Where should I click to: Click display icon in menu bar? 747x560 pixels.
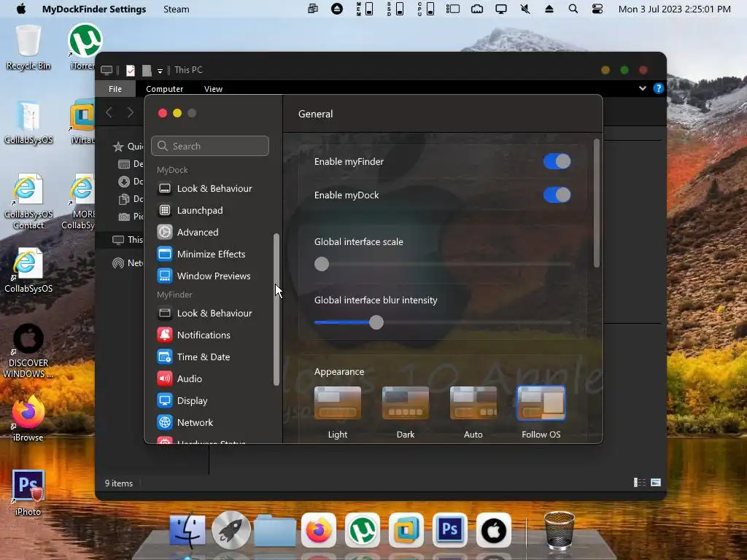(x=500, y=9)
